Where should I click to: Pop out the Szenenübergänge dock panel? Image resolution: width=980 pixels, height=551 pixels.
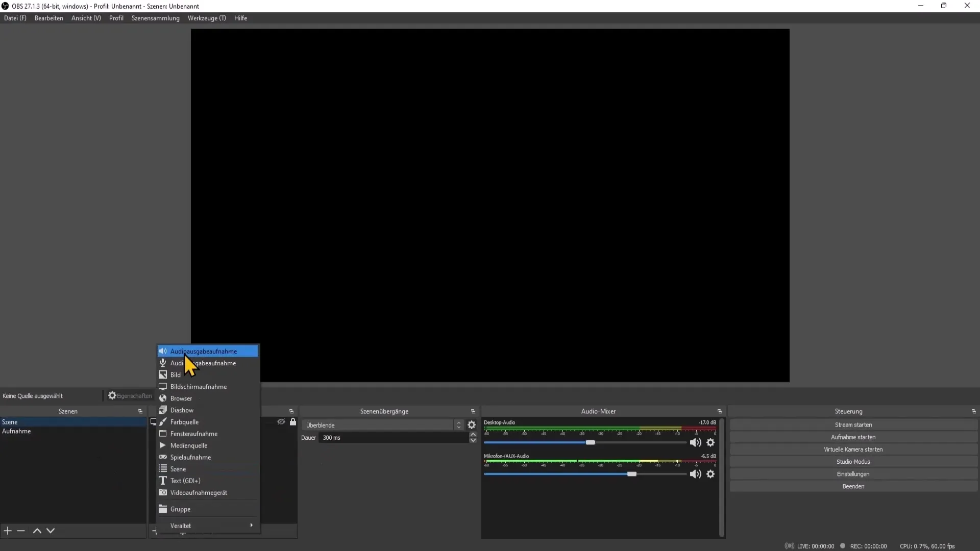[473, 411]
